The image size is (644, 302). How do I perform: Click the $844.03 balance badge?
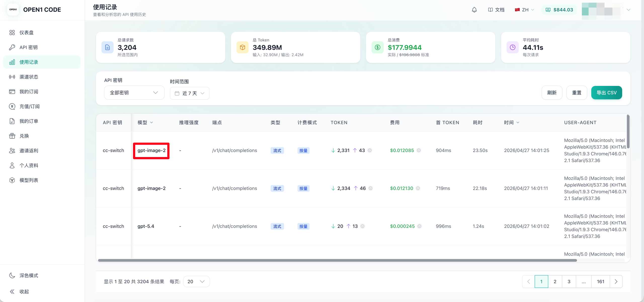(559, 10)
